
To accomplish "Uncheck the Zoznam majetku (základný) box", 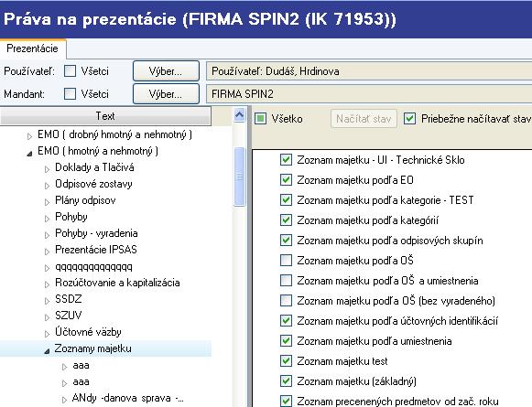I will click(x=286, y=380).
